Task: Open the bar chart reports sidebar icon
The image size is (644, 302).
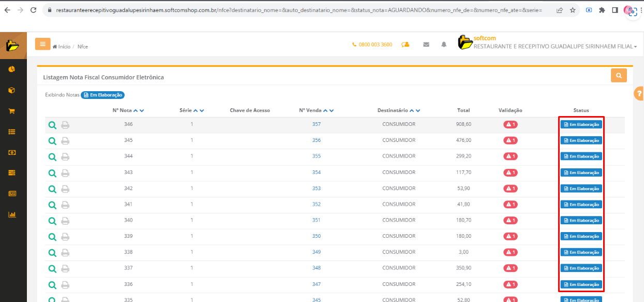Action: pos(11,214)
